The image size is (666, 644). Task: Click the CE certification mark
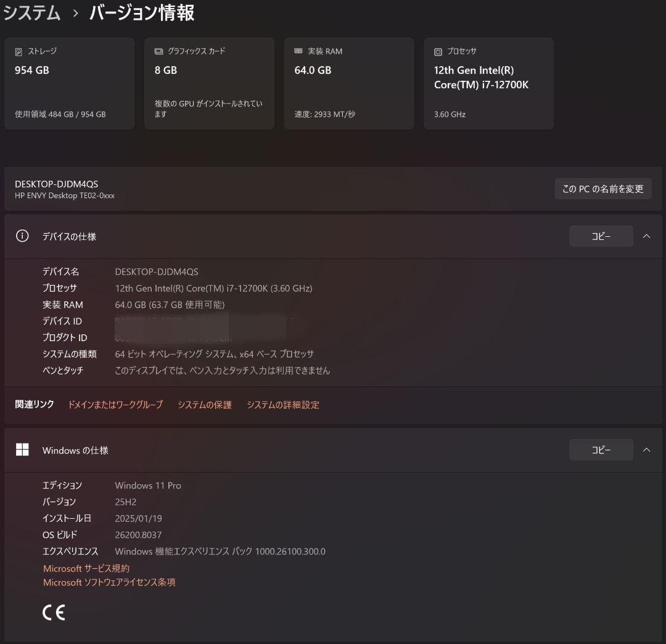[54, 612]
